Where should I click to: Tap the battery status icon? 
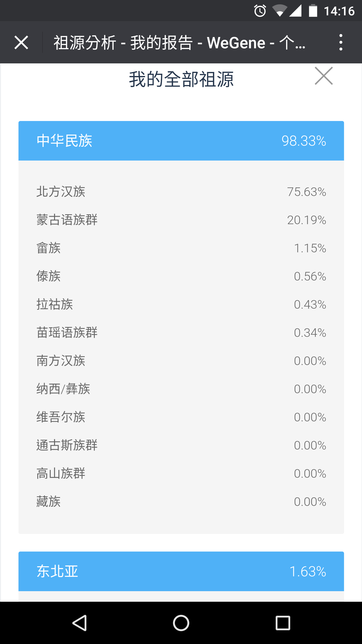pos(313,11)
